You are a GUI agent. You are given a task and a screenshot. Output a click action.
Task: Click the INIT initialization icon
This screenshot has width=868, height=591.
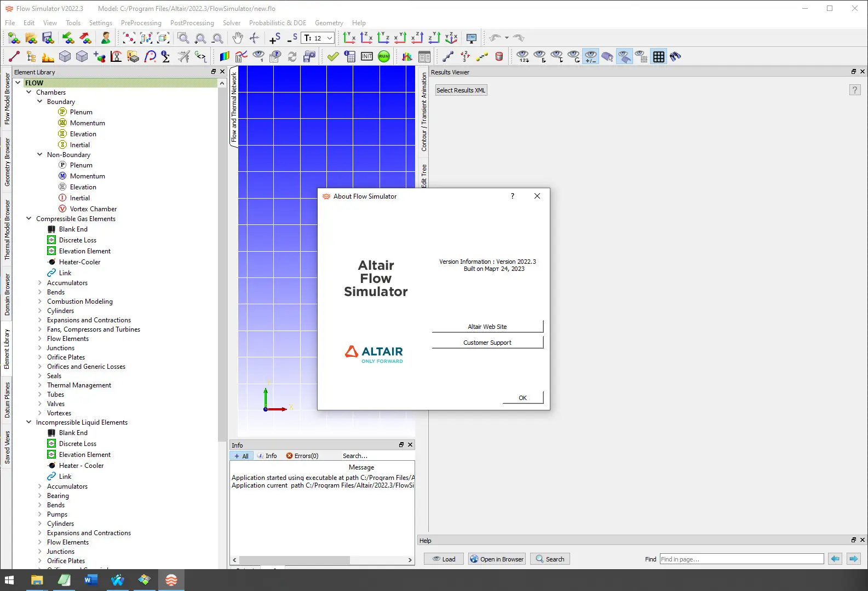coord(367,56)
